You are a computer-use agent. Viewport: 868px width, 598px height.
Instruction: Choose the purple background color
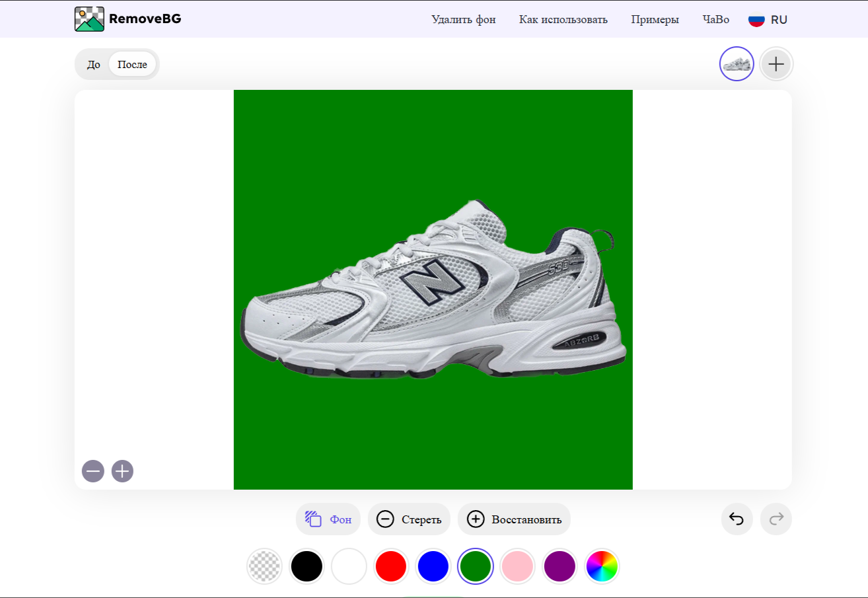[x=560, y=566]
